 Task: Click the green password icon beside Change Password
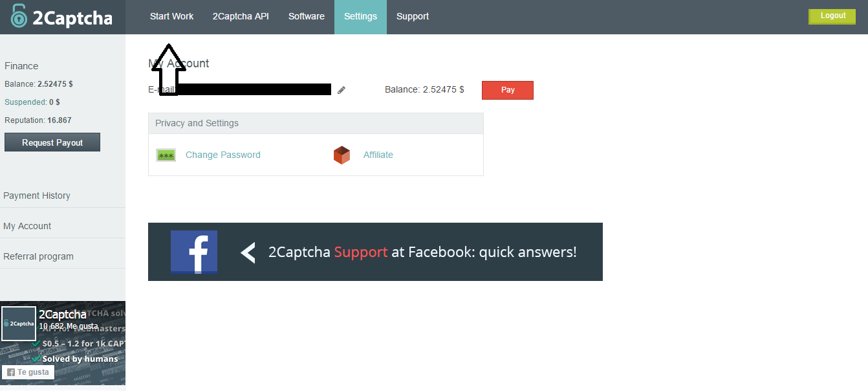click(166, 155)
